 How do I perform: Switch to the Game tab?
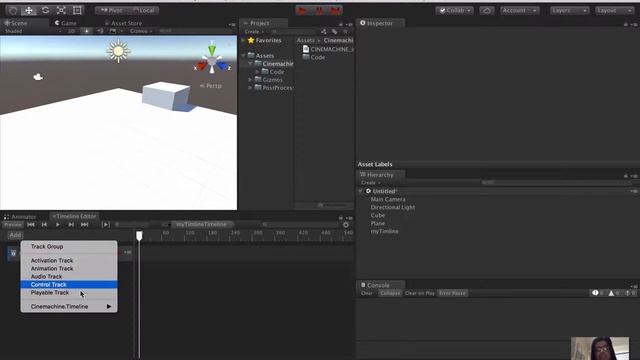pos(66,23)
